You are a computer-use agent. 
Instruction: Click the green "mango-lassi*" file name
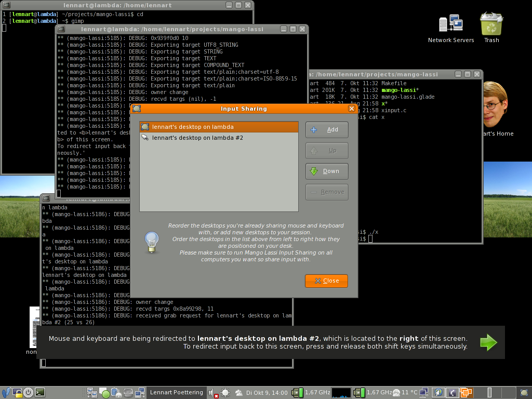[400, 90]
